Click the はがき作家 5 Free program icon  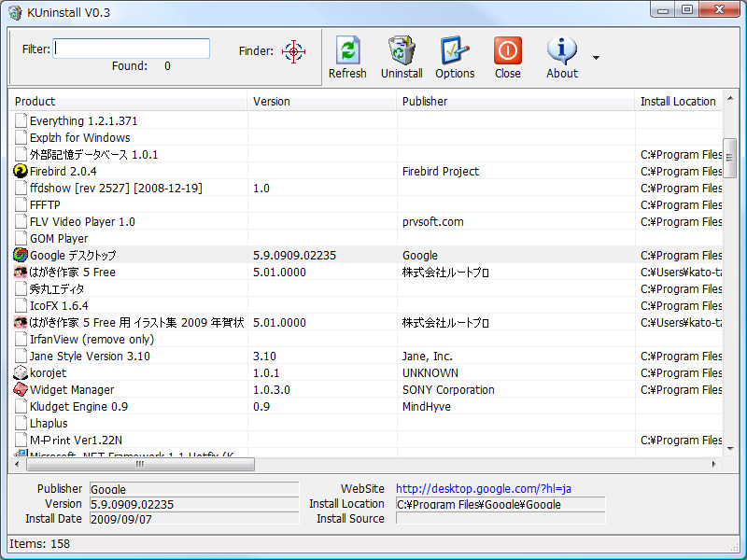20,272
